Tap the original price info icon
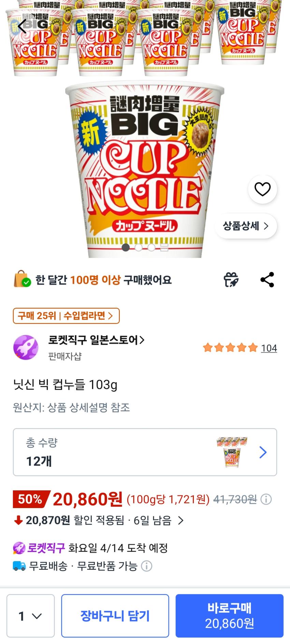This screenshot has width=290, height=644. coord(266,500)
